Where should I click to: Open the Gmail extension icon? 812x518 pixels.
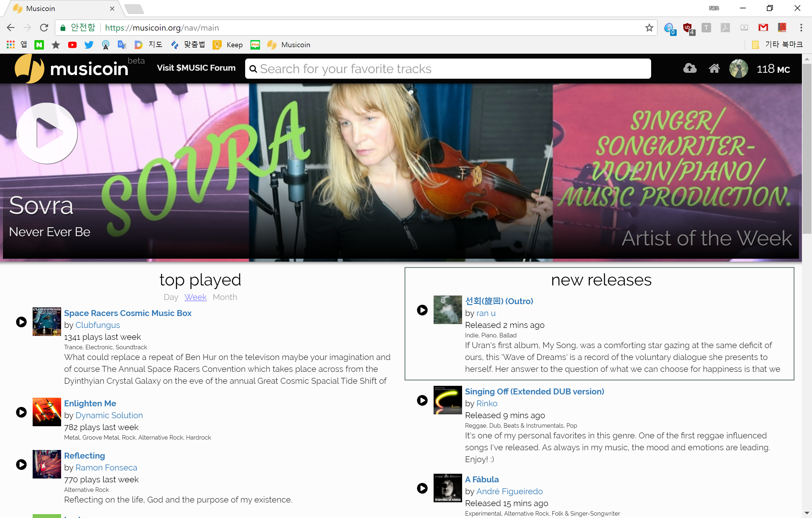point(763,28)
